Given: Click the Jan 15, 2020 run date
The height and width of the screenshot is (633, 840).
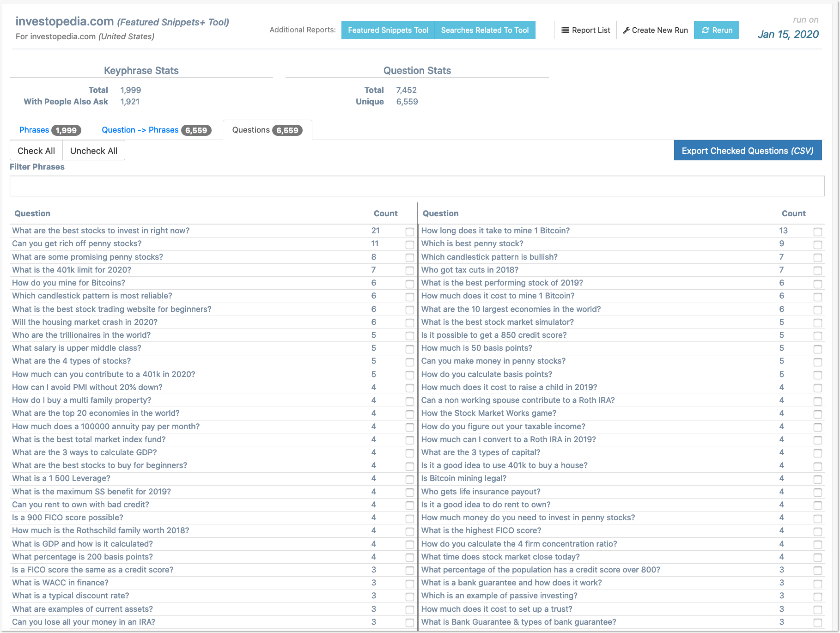Looking at the screenshot, I should 788,34.
